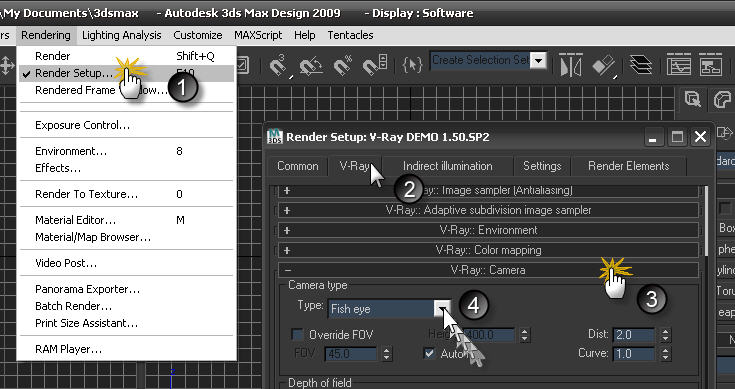Image resolution: width=735 pixels, height=389 pixels.
Task: Open the Create Selection Set dropdown
Action: 539,60
